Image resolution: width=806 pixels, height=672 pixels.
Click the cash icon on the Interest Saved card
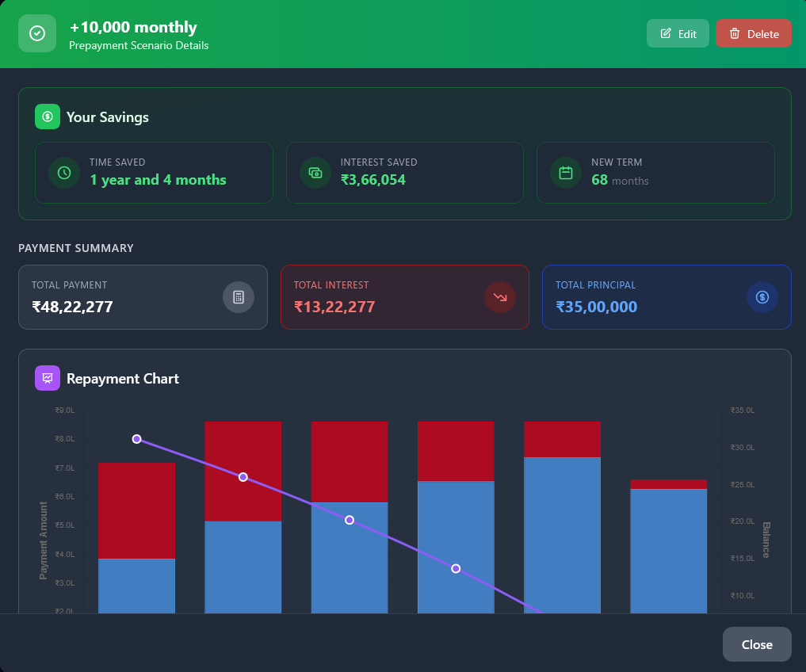click(x=315, y=173)
